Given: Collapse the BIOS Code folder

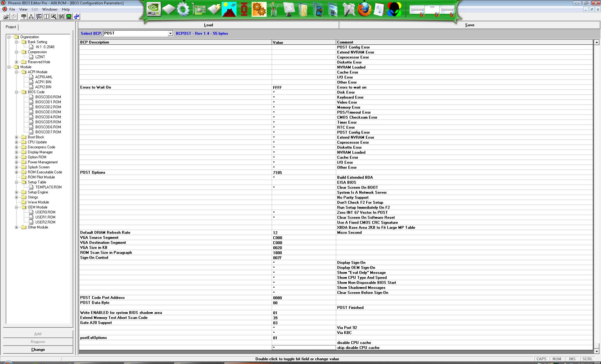Looking at the screenshot, I should [17, 92].
